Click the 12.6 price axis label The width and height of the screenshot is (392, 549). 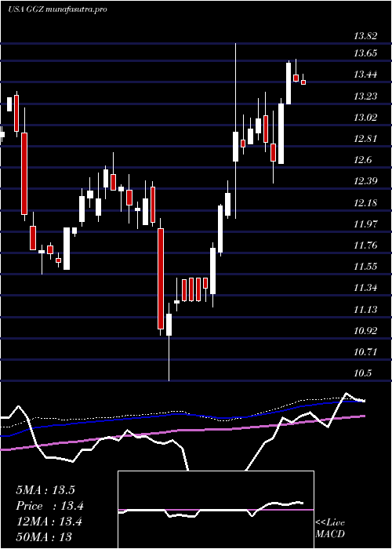point(362,160)
